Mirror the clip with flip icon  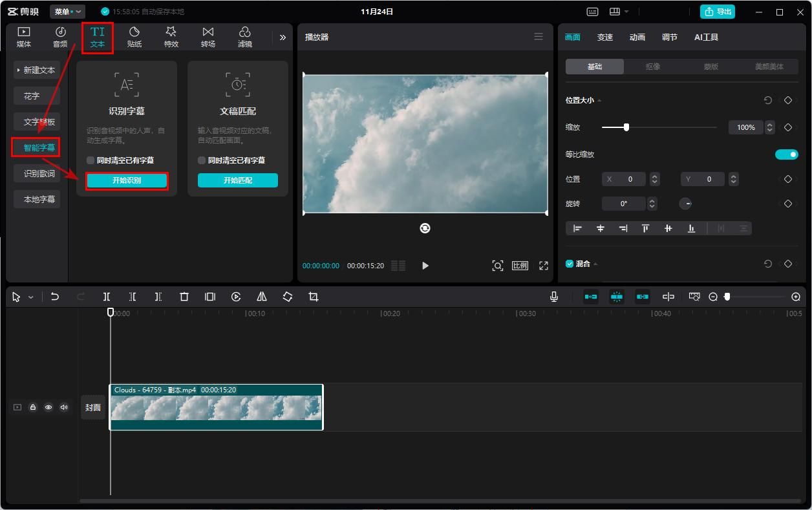pos(262,297)
